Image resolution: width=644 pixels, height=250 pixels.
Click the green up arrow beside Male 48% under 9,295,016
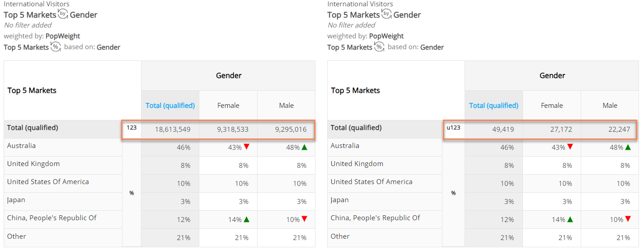click(305, 147)
